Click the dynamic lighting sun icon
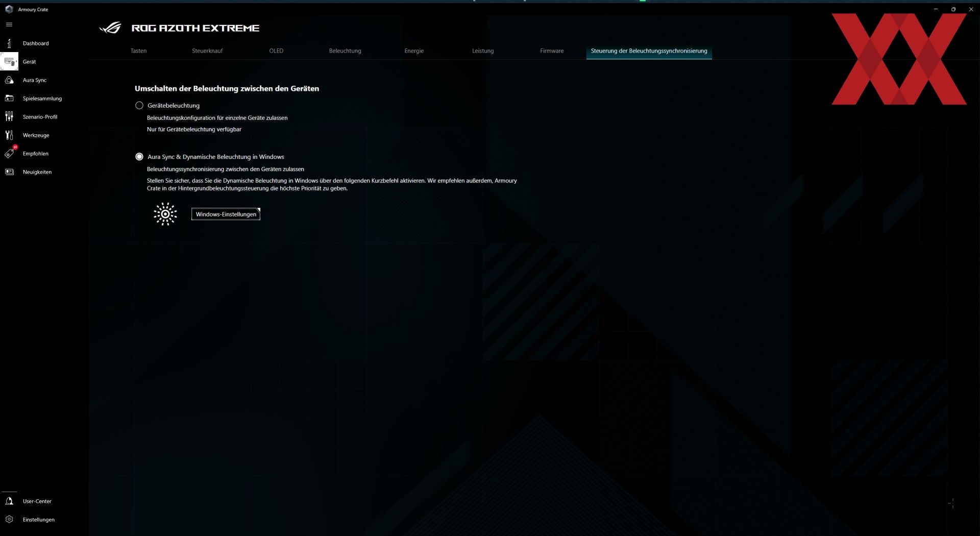 pos(165,214)
